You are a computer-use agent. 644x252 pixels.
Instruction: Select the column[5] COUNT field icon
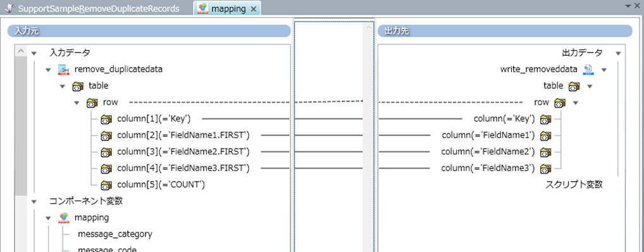pyautogui.click(x=106, y=185)
